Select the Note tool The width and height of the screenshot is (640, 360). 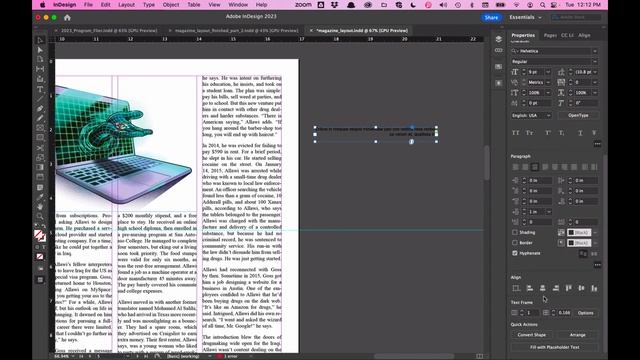tap(40, 187)
